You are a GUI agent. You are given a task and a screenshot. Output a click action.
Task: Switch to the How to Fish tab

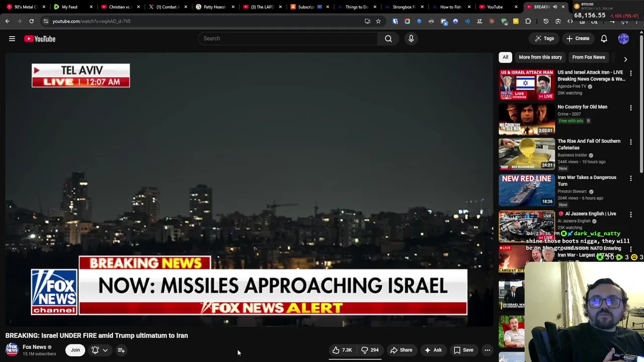point(450,7)
